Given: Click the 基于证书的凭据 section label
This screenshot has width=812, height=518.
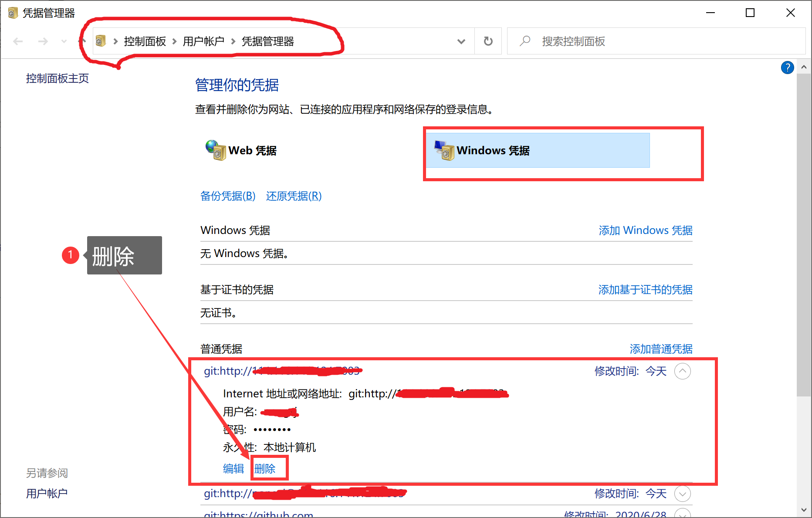Looking at the screenshot, I should (237, 290).
